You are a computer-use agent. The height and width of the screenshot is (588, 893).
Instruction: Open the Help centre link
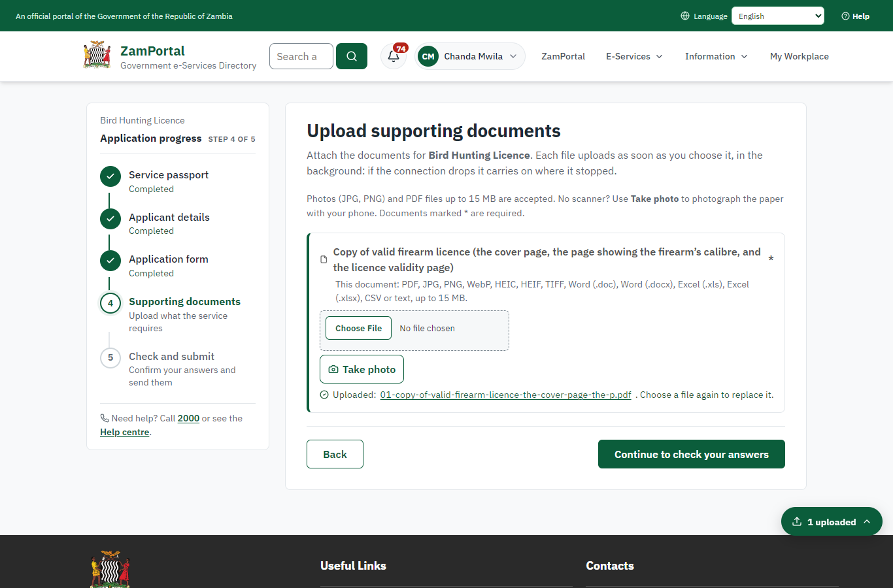(x=124, y=432)
